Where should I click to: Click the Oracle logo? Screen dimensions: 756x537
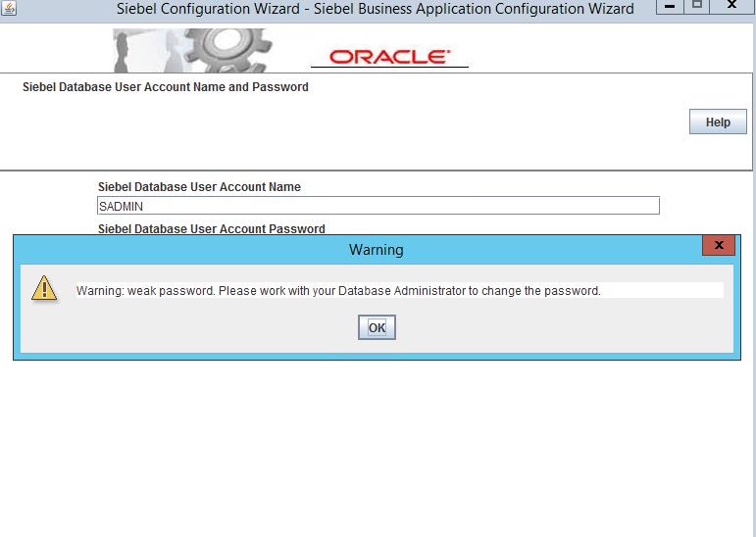click(389, 57)
